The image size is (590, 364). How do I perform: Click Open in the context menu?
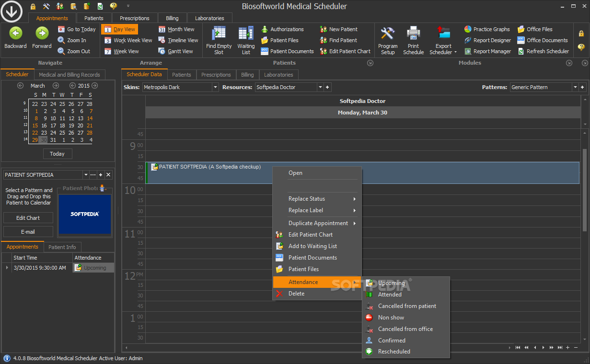point(317,173)
